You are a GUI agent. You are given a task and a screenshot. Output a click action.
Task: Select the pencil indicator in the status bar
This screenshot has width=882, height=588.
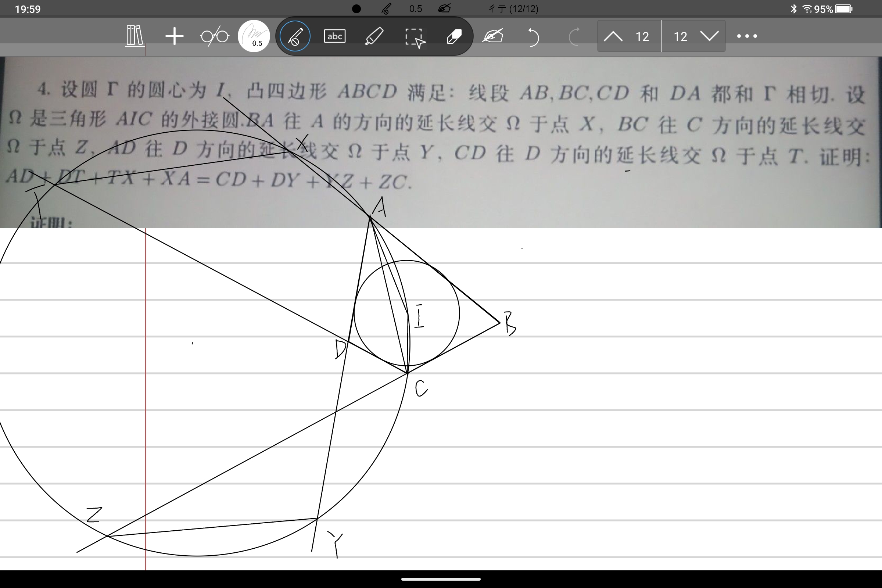[x=387, y=8]
